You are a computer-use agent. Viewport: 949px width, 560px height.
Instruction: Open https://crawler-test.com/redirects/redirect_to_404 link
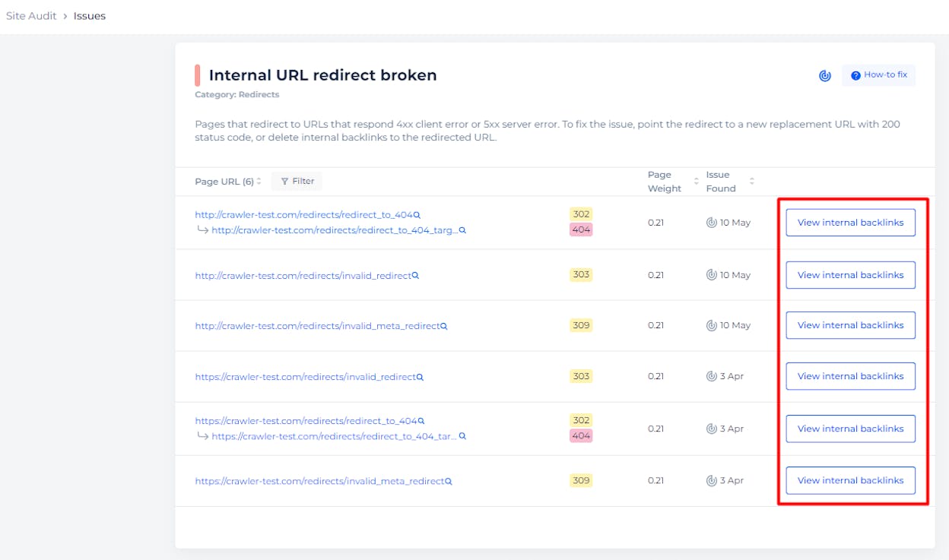tap(306, 421)
